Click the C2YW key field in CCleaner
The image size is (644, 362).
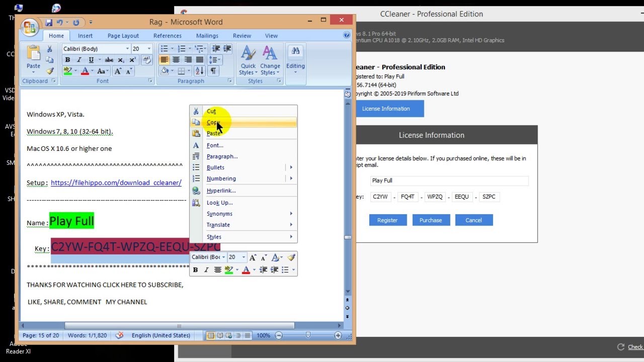(380, 197)
